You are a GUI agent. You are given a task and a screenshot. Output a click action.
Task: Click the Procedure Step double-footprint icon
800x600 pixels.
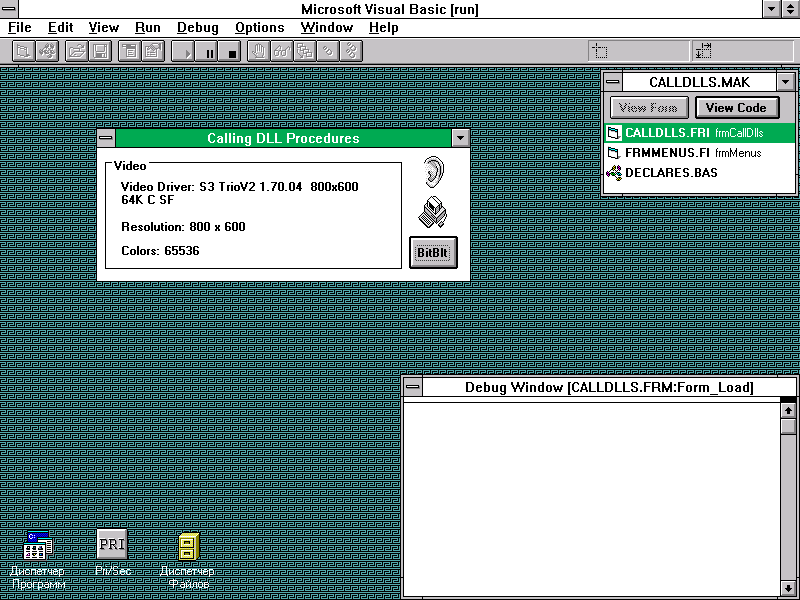click(x=351, y=51)
